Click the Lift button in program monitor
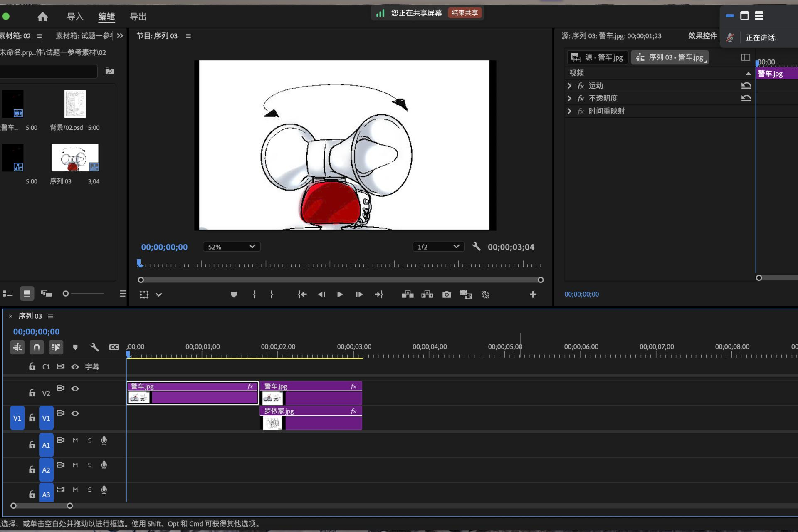 (x=408, y=294)
